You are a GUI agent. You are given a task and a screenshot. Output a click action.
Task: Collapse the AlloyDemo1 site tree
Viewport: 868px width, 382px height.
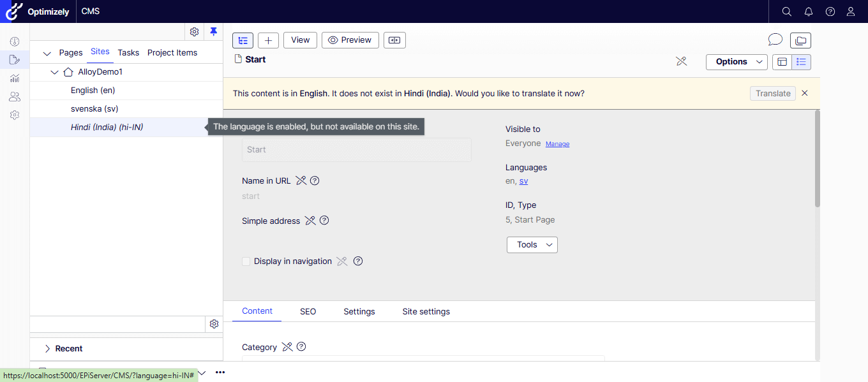(x=54, y=72)
